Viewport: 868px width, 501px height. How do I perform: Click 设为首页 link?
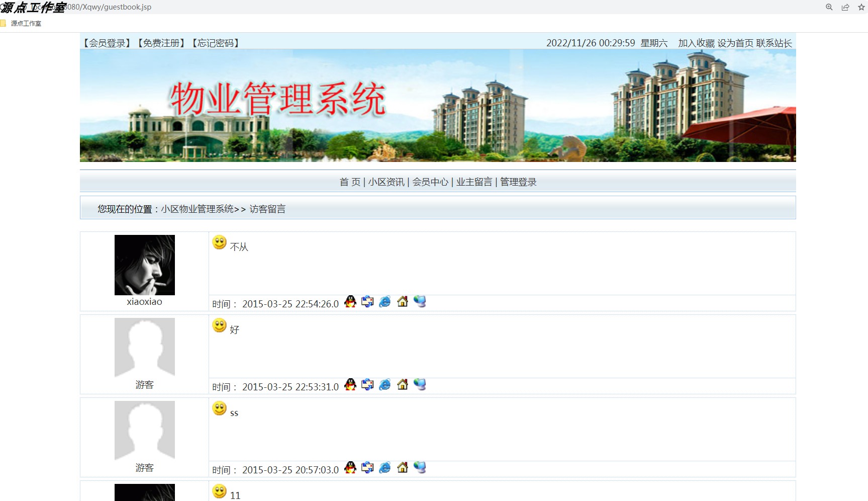735,43
